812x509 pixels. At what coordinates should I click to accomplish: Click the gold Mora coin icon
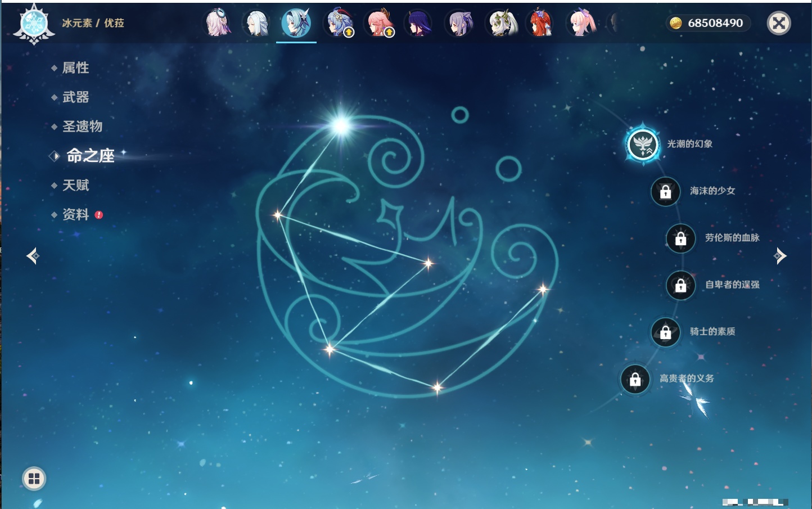pos(676,23)
